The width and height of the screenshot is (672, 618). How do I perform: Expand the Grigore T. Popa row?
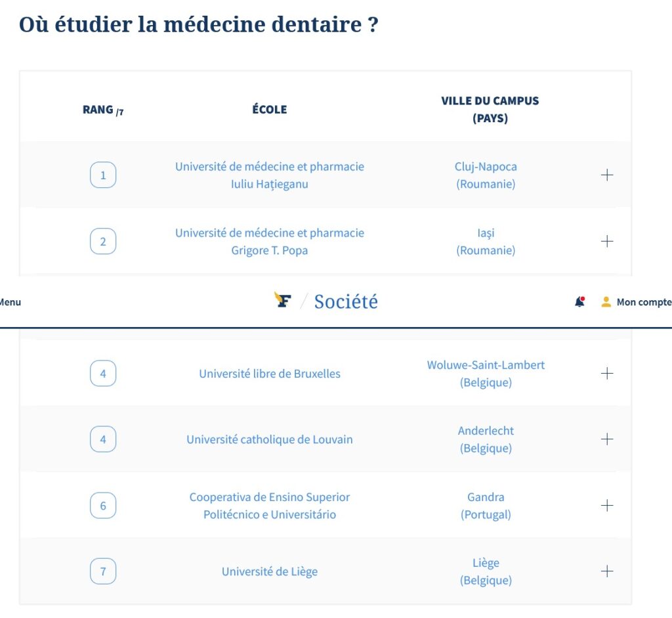click(x=607, y=241)
